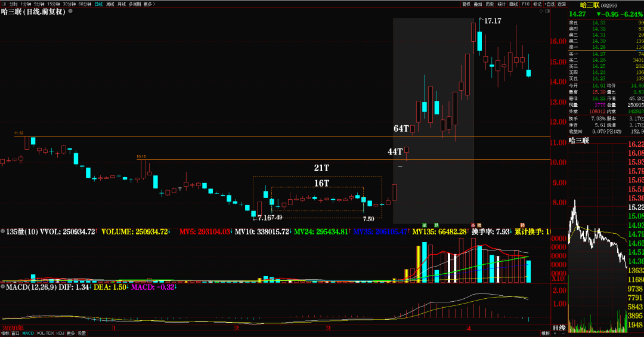The height and width of the screenshot is (337, 644).
Task: Click the 16T annotation label
Action: point(322,183)
